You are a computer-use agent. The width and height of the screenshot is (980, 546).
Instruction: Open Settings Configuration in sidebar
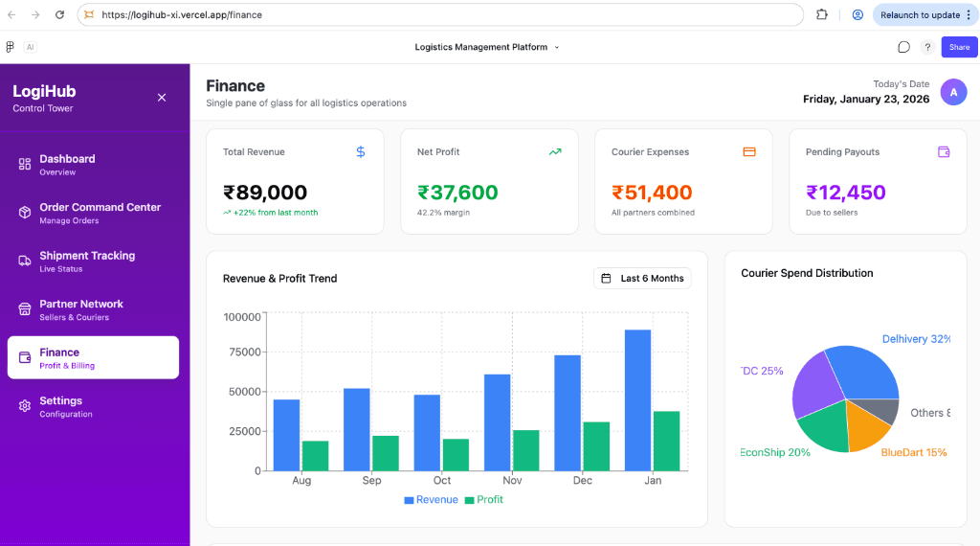[x=93, y=406]
